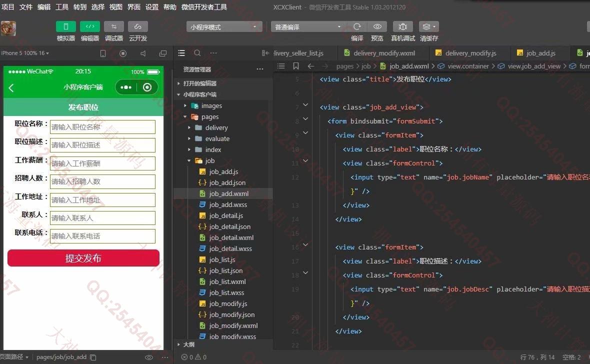
Task: Open the clear cache layers icon
Action: [428, 26]
